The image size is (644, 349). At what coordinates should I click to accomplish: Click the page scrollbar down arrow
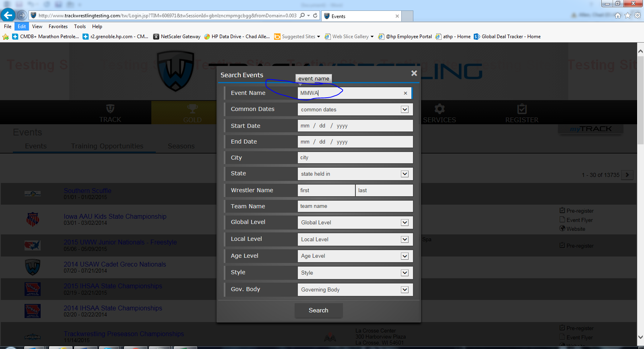point(640,337)
